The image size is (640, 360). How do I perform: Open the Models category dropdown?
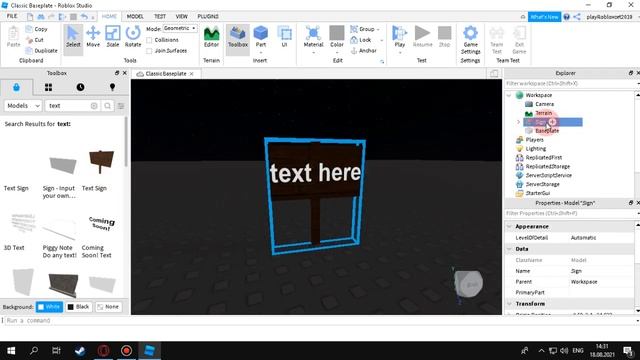tap(23, 106)
